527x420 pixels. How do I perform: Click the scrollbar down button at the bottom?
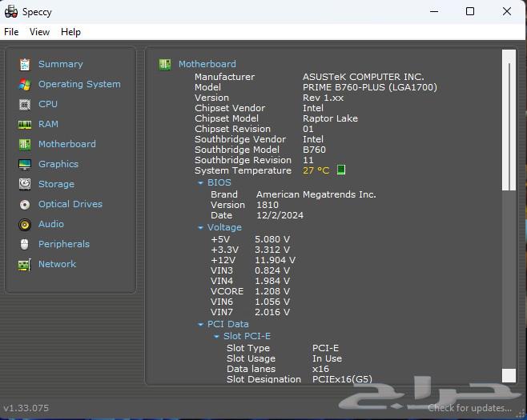tap(509, 376)
